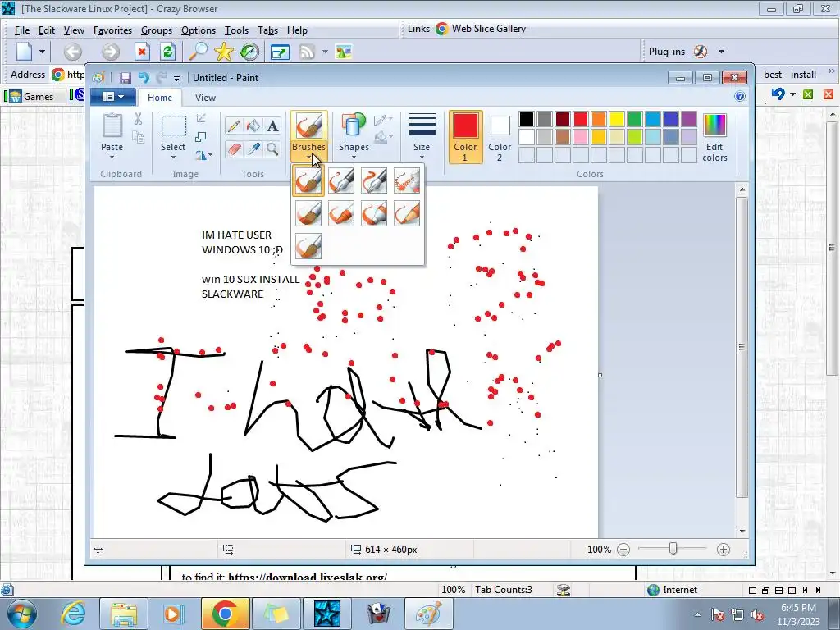Select the Color picker eyedropper tool
Image resolution: width=840 pixels, height=630 pixels.
point(253,148)
